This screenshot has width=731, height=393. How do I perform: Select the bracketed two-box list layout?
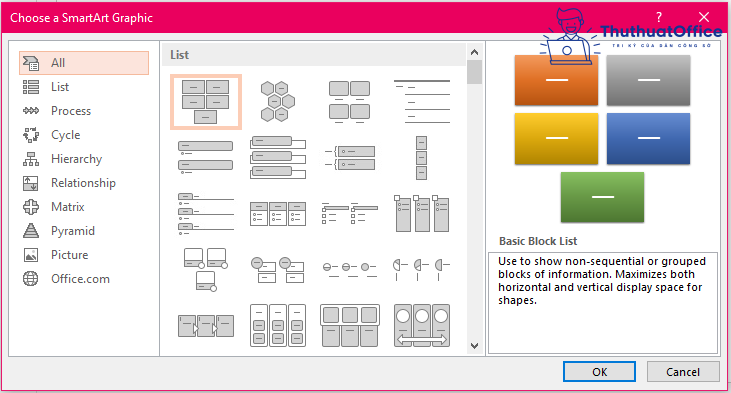[x=350, y=158]
